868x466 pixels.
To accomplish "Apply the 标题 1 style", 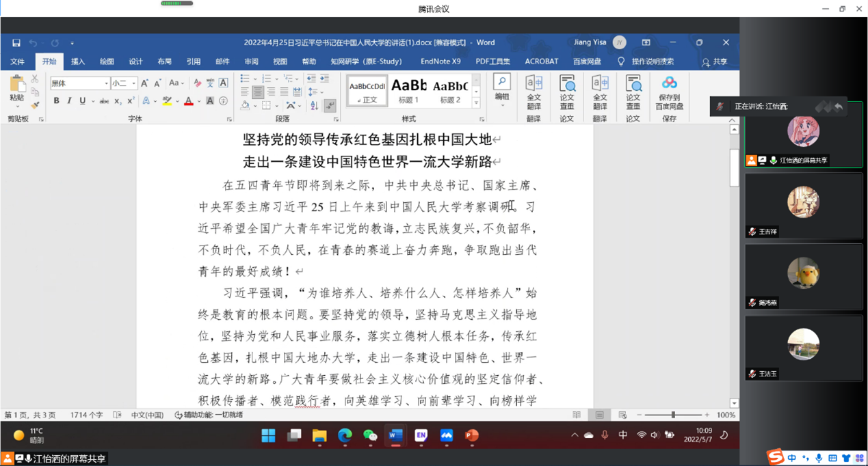I will (x=409, y=91).
